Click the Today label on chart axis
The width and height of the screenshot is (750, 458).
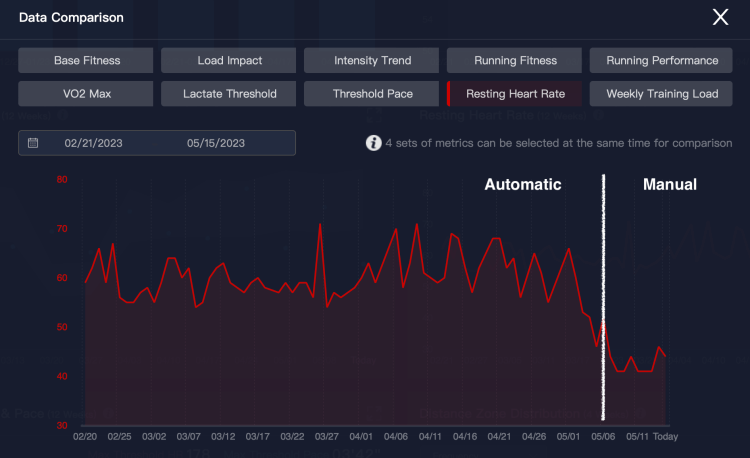665,436
